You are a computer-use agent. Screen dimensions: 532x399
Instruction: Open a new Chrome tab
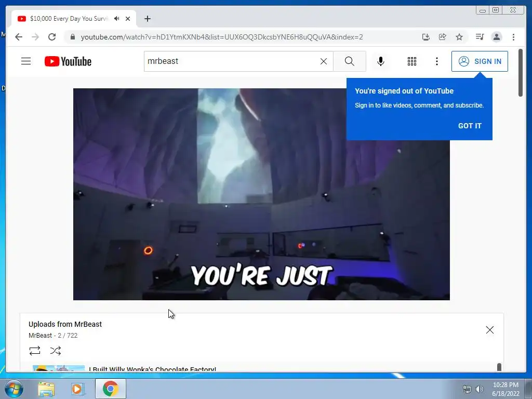pyautogui.click(x=147, y=19)
